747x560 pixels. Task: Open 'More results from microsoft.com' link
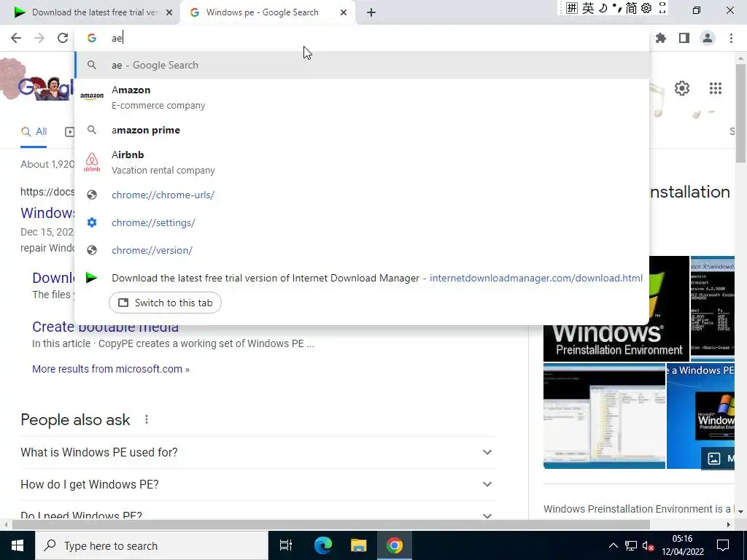pyautogui.click(x=111, y=369)
